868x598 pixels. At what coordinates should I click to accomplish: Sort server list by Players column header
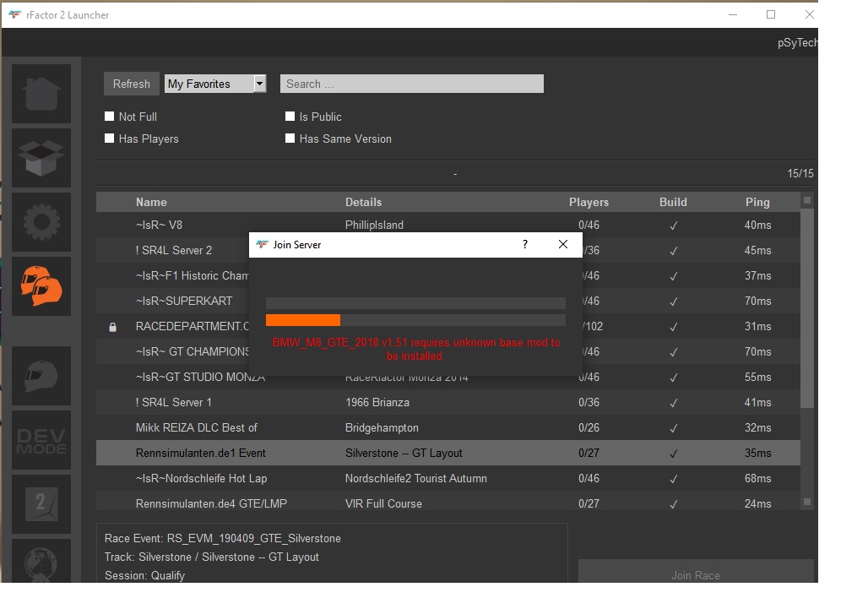click(x=589, y=203)
